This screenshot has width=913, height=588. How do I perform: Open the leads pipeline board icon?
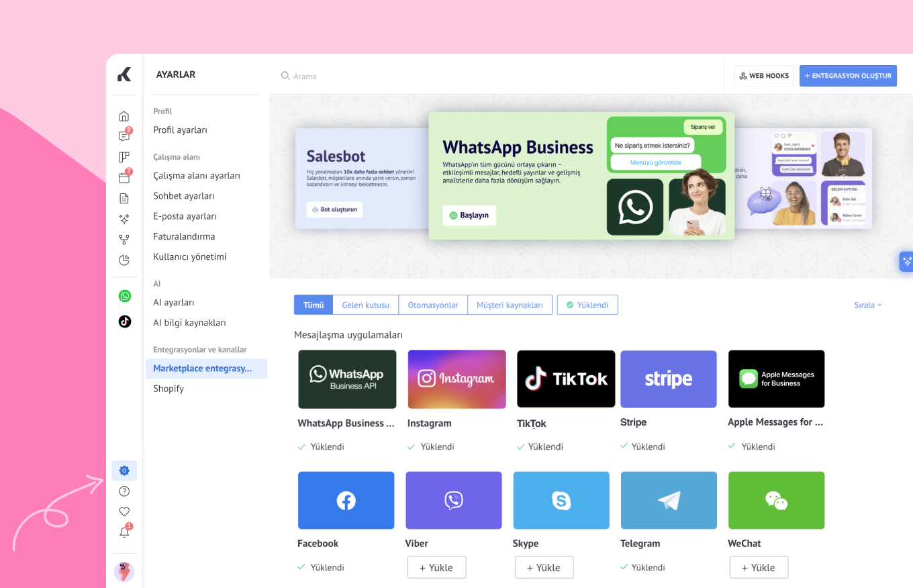coord(124,157)
